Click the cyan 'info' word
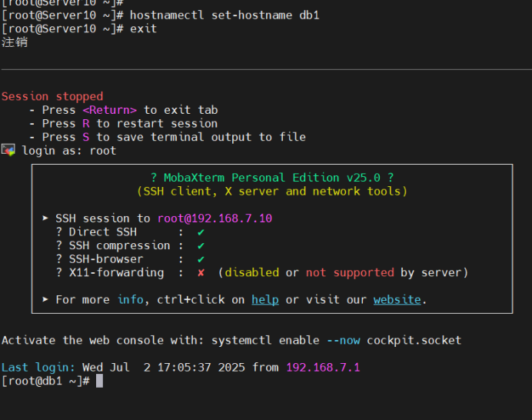 (x=130, y=299)
